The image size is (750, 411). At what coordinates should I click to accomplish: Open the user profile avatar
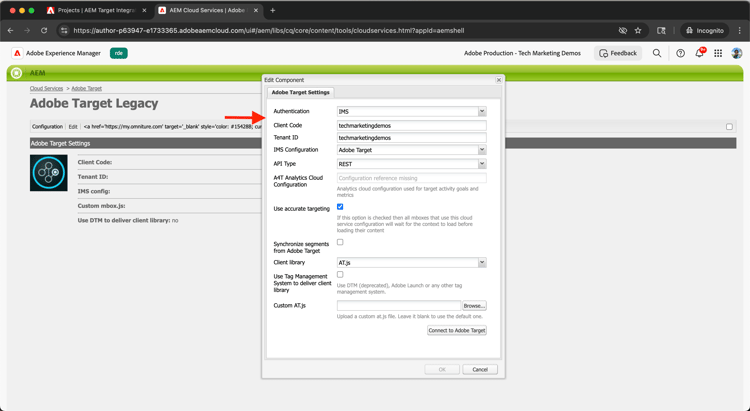[737, 53]
